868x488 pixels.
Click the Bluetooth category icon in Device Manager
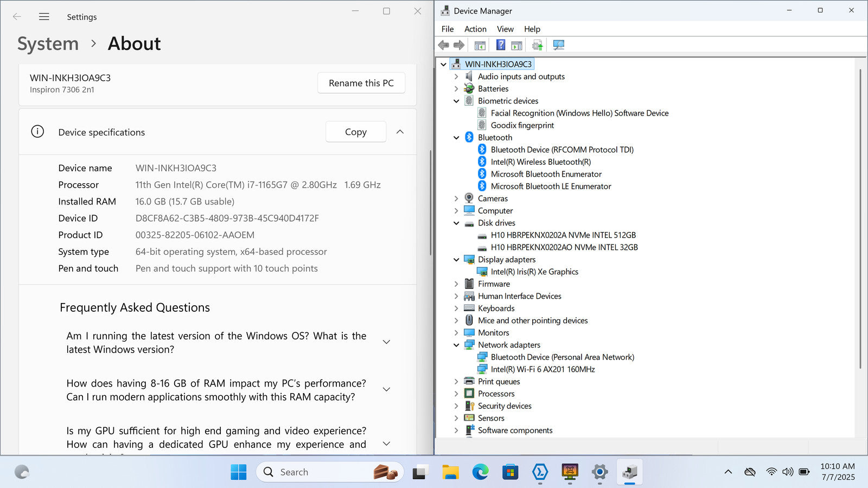point(469,138)
